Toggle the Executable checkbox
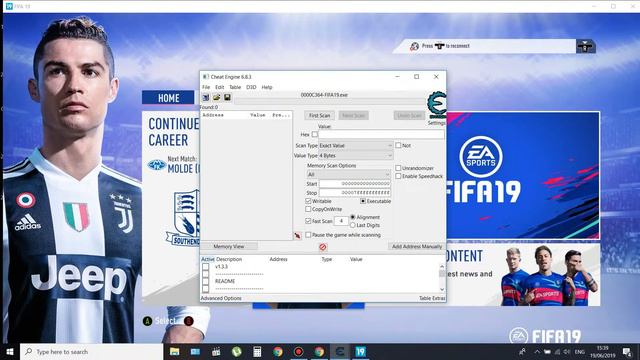Screen dimensions: 640x360 click(x=363, y=201)
